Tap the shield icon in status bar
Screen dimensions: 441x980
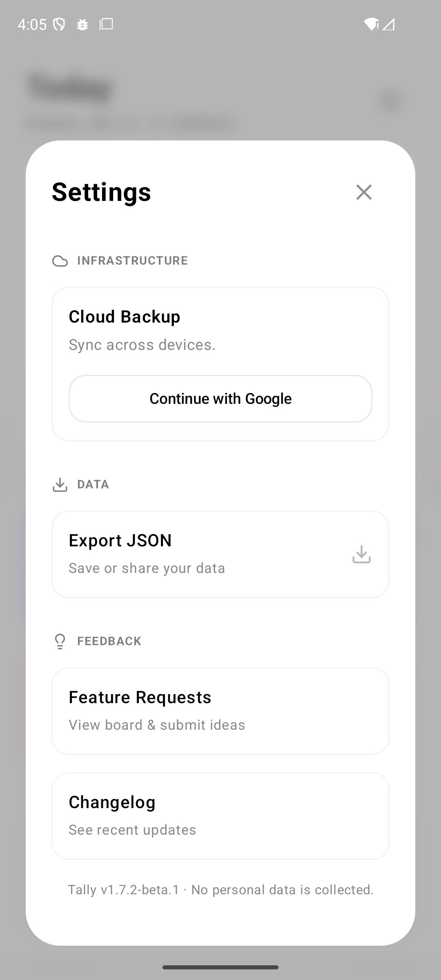(60, 24)
